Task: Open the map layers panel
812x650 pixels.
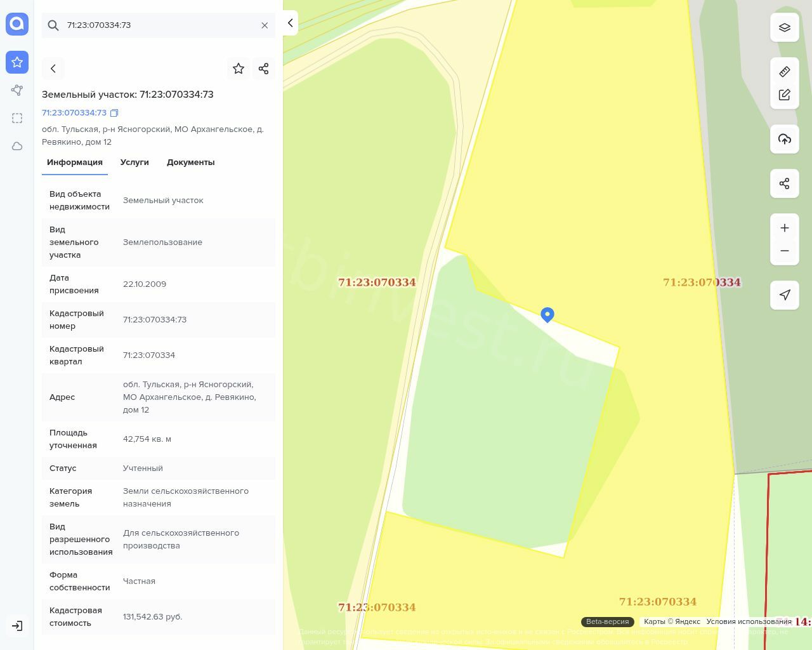Action: tap(784, 27)
